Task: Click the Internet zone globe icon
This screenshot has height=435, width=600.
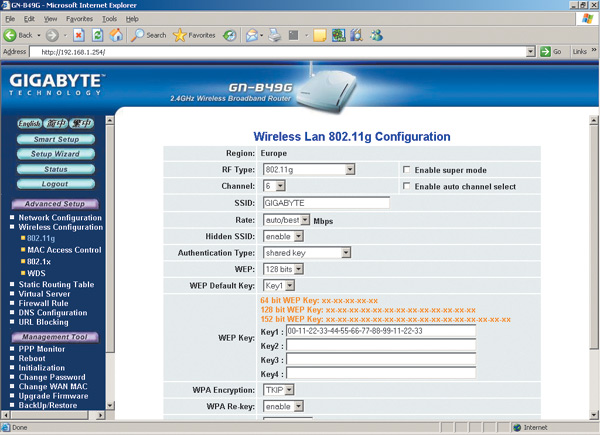Action: point(517,427)
